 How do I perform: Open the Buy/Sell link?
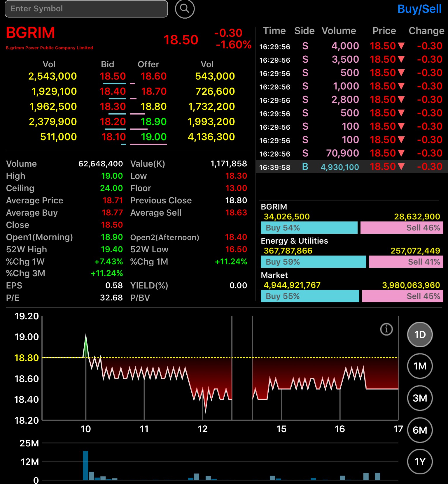coord(419,9)
